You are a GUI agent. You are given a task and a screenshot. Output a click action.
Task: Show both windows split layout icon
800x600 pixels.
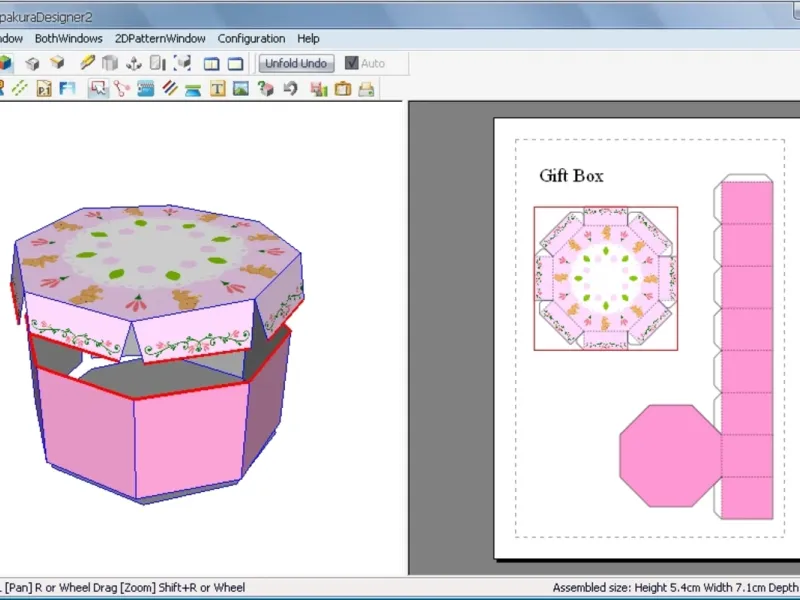[x=212, y=64]
